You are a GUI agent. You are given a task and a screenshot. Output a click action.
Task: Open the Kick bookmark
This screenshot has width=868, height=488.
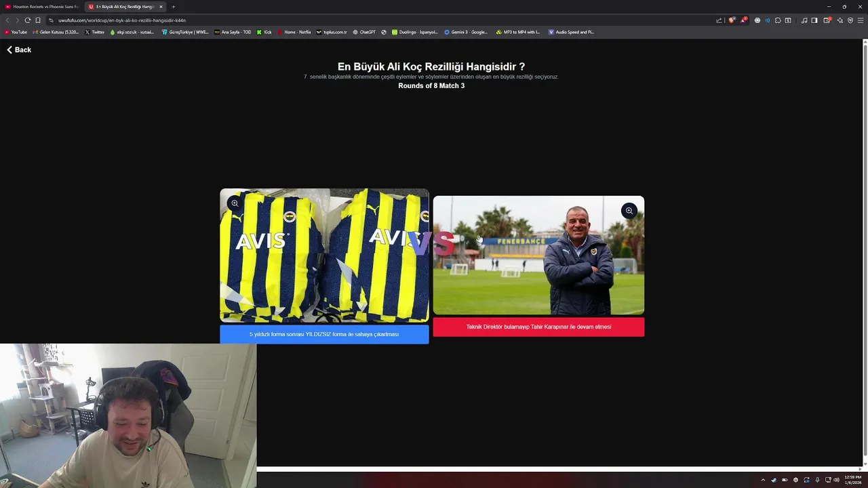point(264,32)
